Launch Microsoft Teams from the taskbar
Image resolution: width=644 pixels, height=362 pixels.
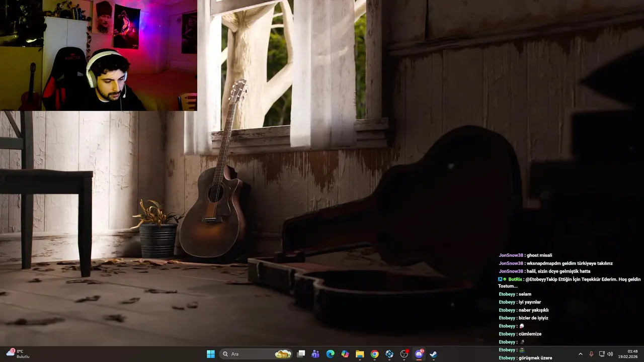(315, 354)
